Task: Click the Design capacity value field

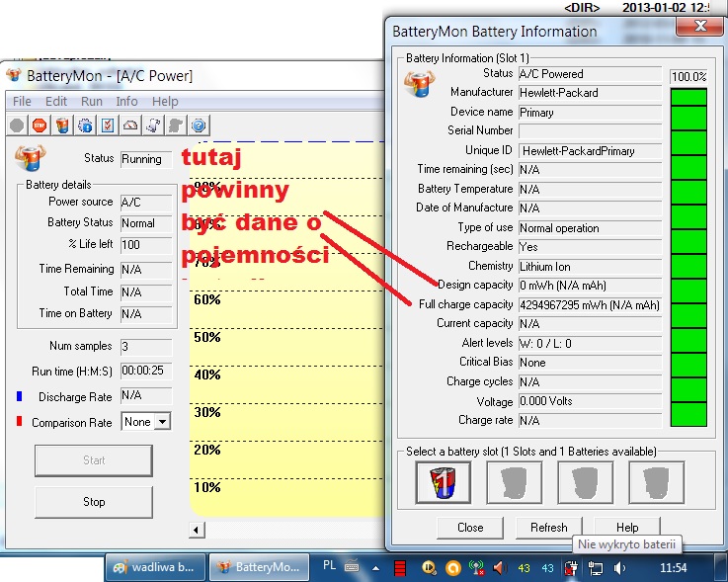Action: tap(590, 286)
